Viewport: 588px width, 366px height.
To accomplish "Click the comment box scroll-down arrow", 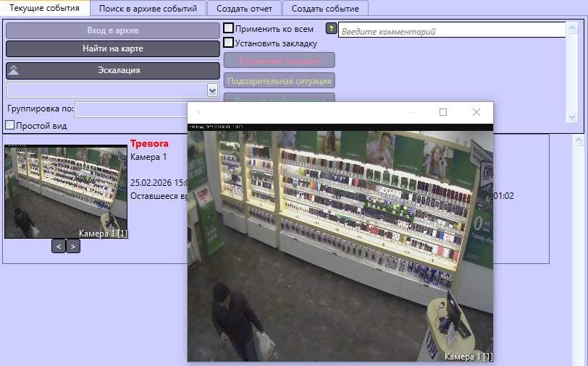I will [x=572, y=117].
